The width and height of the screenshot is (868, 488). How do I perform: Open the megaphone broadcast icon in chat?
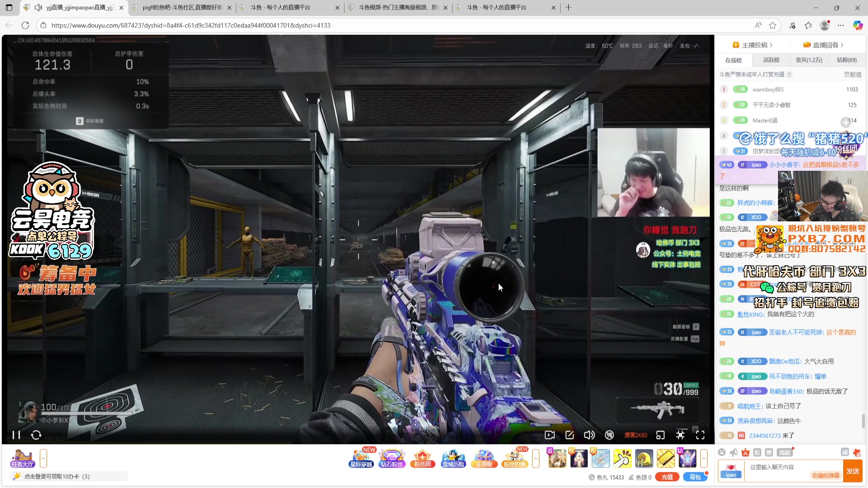734,452
